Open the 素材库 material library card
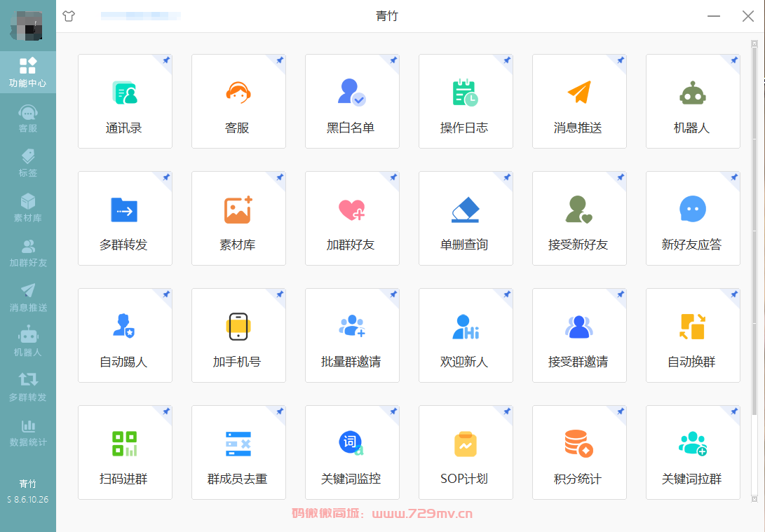765x532 pixels. (x=238, y=218)
